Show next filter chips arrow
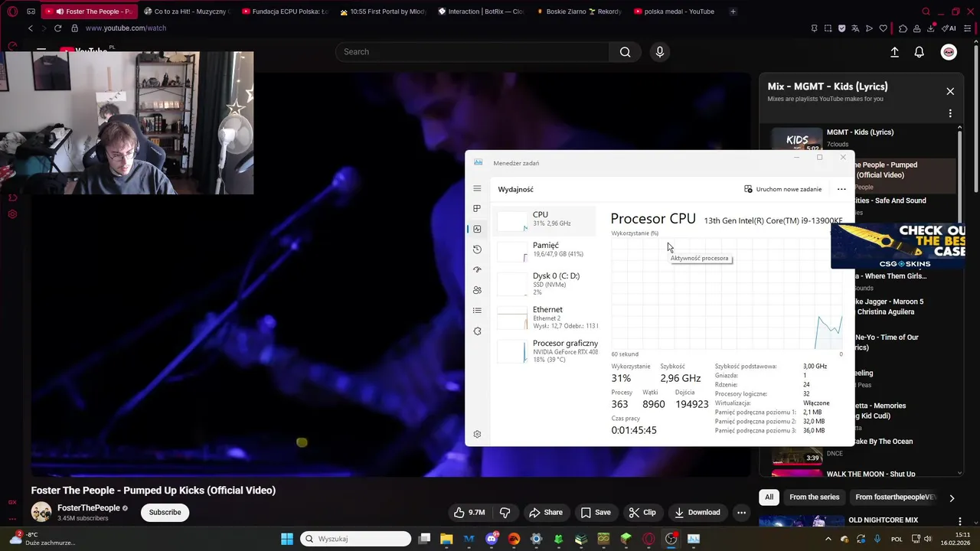This screenshot has height=551, width=980. point(952,497)
